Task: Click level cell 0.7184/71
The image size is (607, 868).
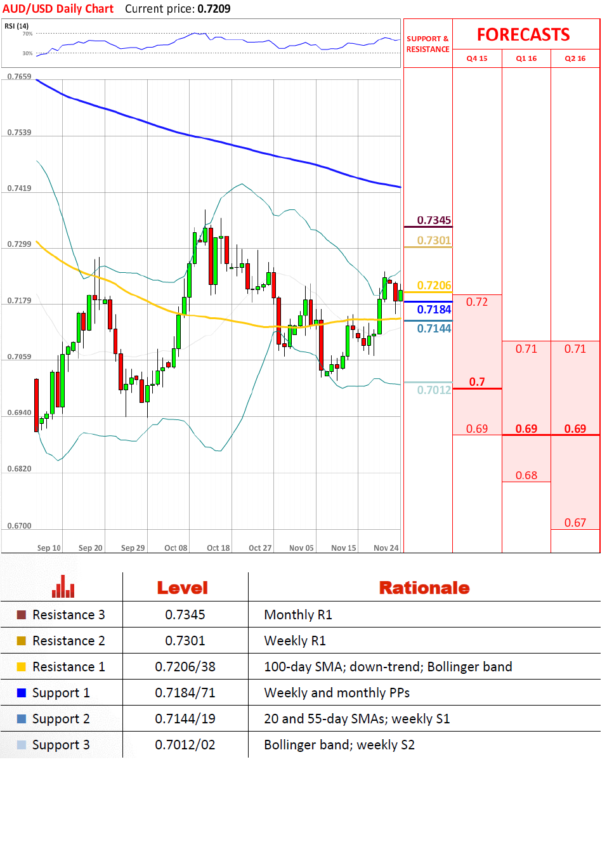Action: [x=185, y=693]
